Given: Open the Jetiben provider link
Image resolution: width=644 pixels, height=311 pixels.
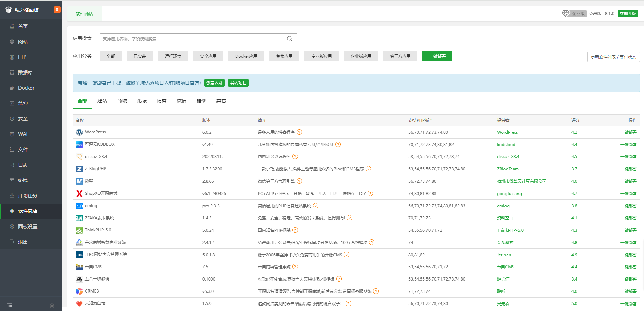Looking at the screenshot, I should pos(504,255).
